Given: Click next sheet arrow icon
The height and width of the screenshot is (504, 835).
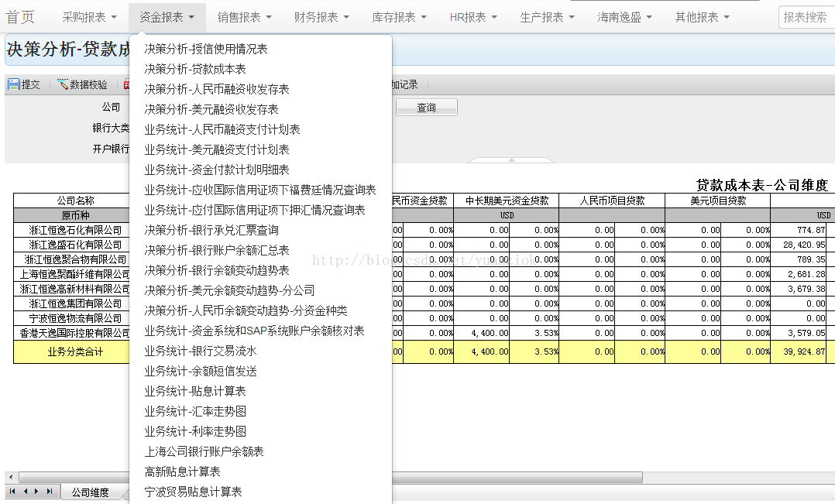Looking at the screenshot, I should pyautogui.click(x=36, y=492).
